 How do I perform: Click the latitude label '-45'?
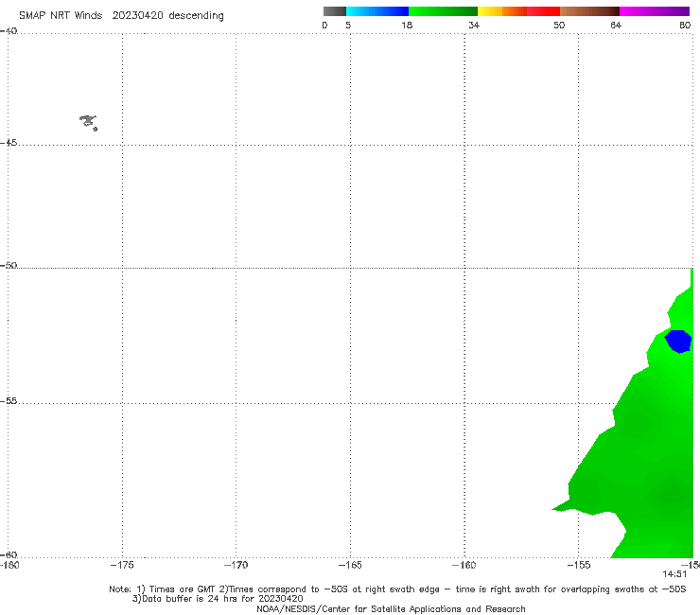click(9, 143)
